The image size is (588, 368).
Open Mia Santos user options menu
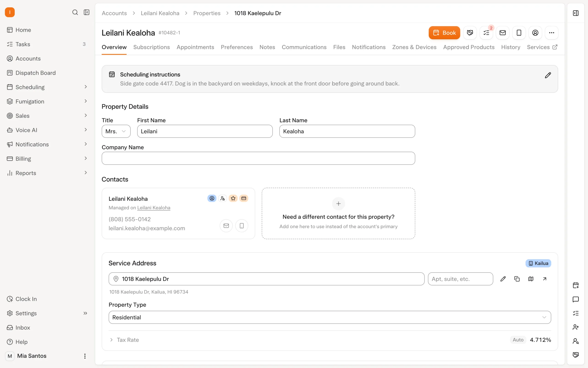point(85,356)
